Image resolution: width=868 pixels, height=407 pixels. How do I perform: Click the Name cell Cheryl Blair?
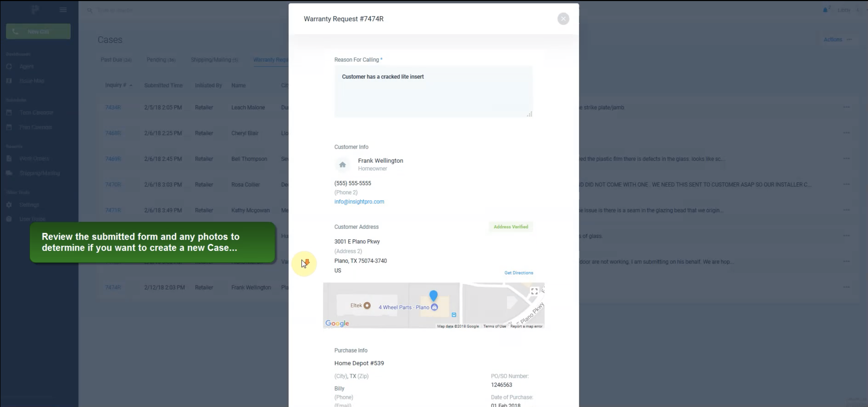point(245,133)
